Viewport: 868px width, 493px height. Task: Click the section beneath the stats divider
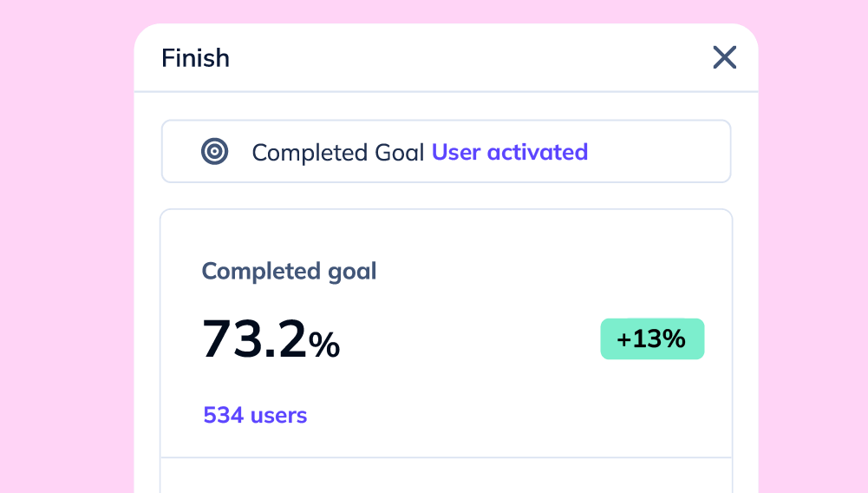point(447,476)
